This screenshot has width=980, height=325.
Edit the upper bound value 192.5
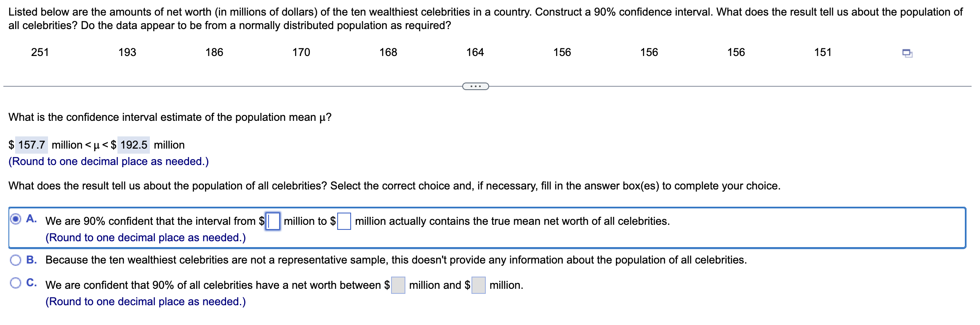(133, 145)
